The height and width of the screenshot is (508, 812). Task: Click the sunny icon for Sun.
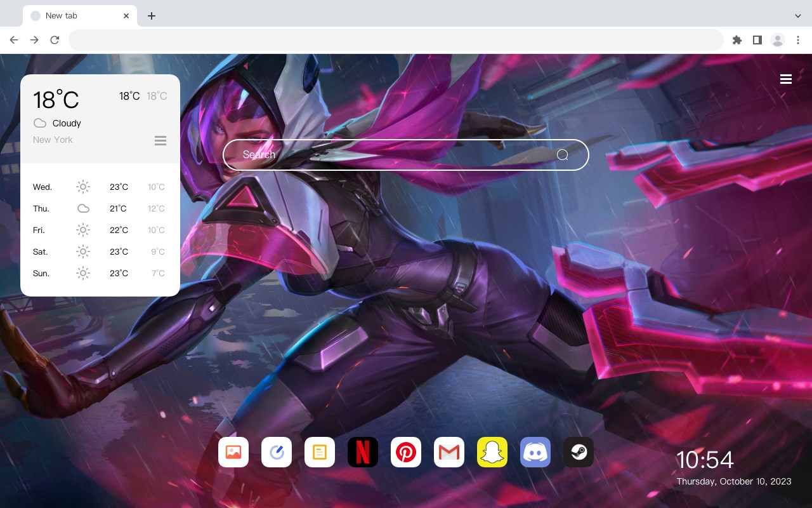pos(83,273)
